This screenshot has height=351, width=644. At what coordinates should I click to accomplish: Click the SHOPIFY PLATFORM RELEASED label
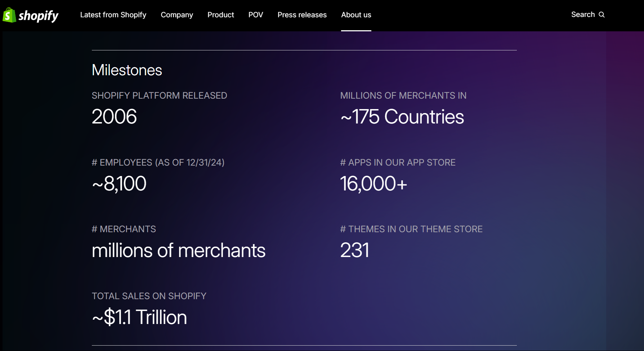point(159,95)
